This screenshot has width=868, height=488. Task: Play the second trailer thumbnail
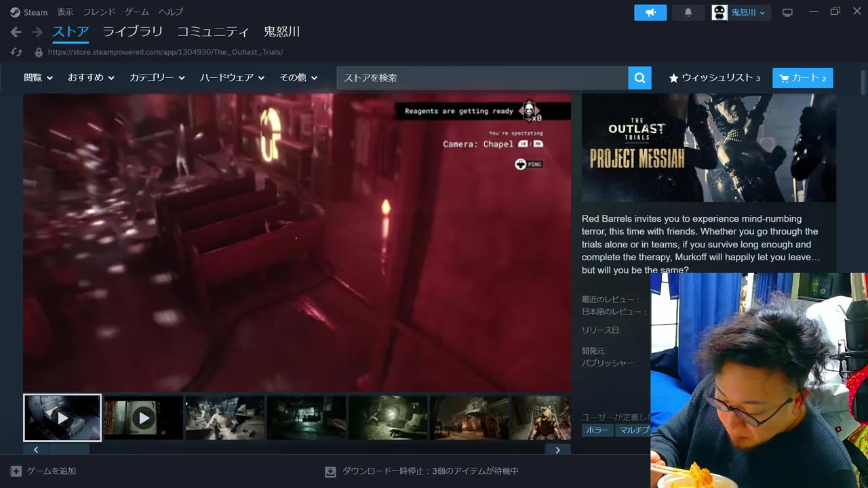point(144,418)
